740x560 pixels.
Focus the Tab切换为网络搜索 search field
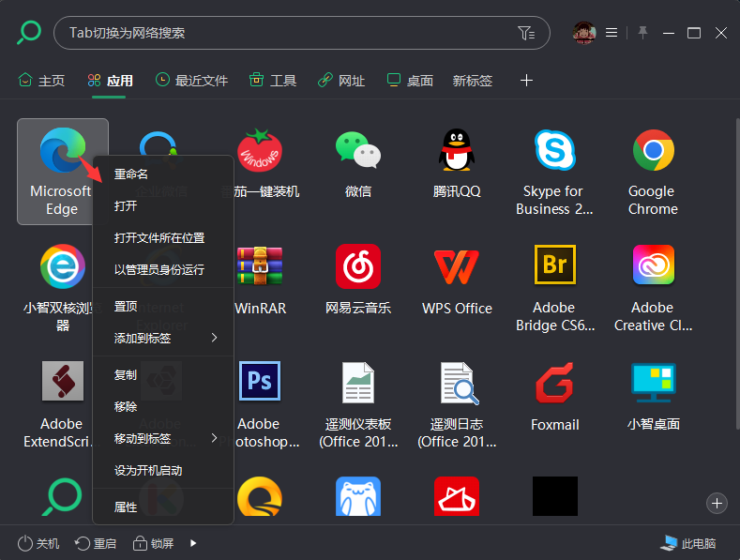click(302, 33)
